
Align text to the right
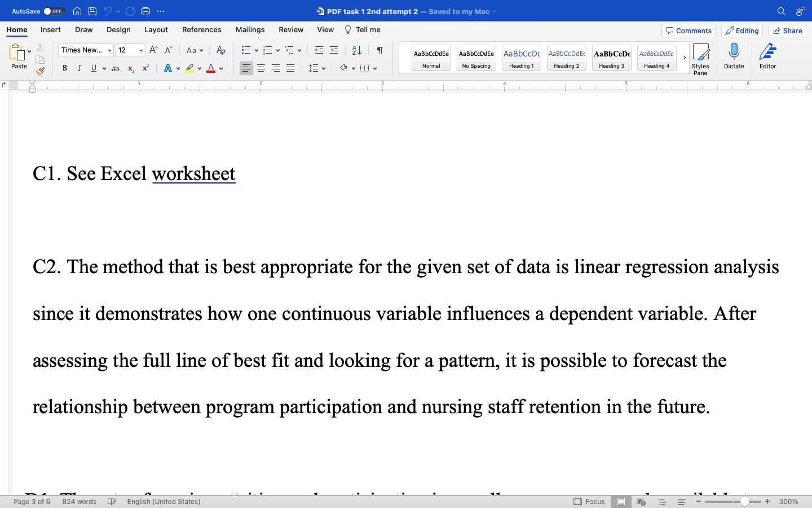[x=276, y=68]
